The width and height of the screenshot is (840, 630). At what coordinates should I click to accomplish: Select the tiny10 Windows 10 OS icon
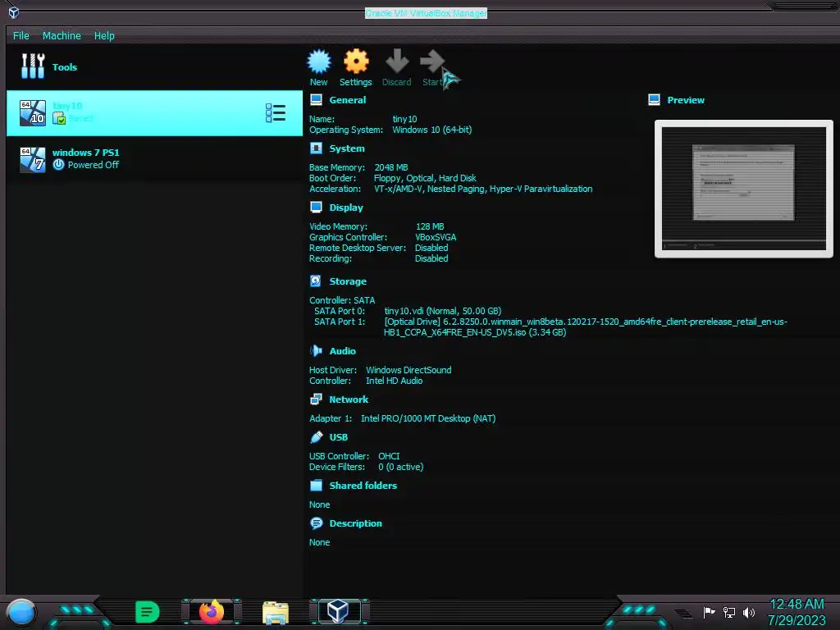click(x=33, y=113)
